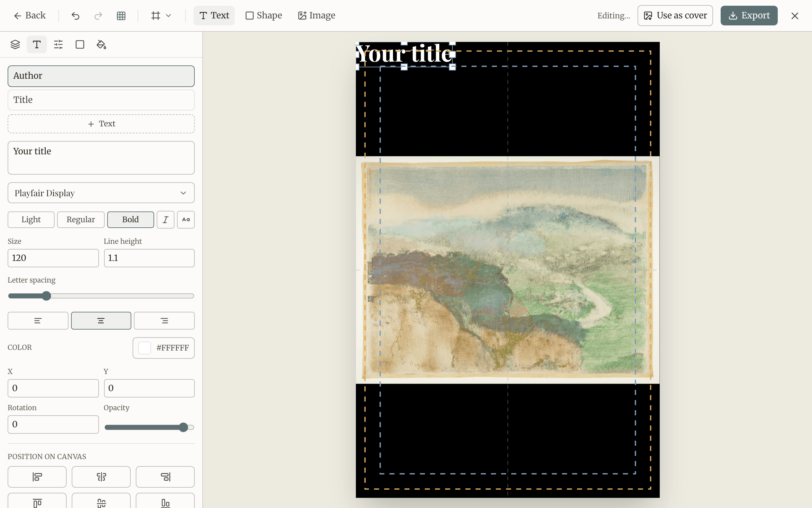Align text left
Image resolution: width=812 pixels, height=508 pixels.
[38, 321]
